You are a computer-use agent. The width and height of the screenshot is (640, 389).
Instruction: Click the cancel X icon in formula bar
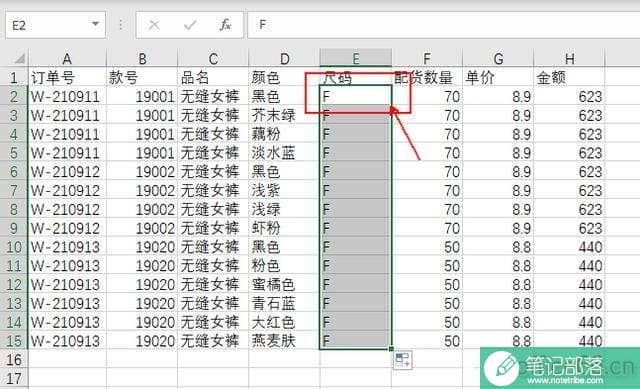[x=154, y=25]
